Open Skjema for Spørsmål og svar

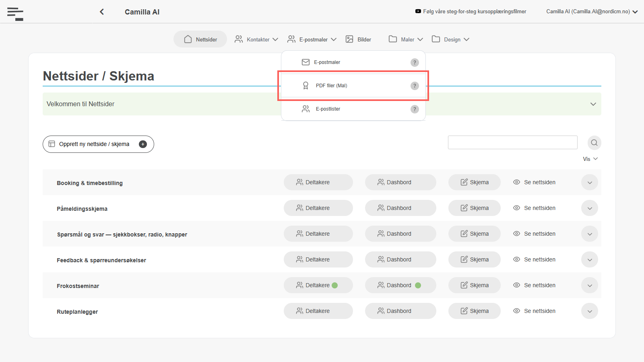pos(475,234)
